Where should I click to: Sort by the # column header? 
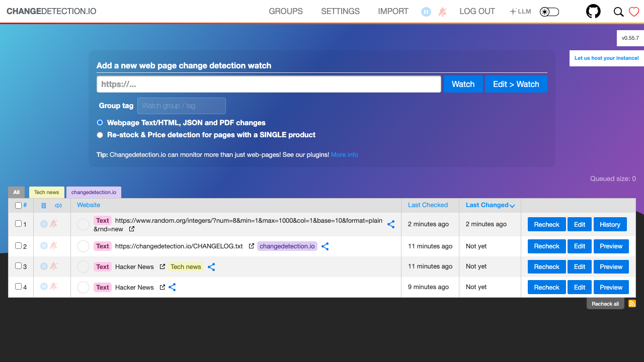pyautogui.click(x=25, y=205)
